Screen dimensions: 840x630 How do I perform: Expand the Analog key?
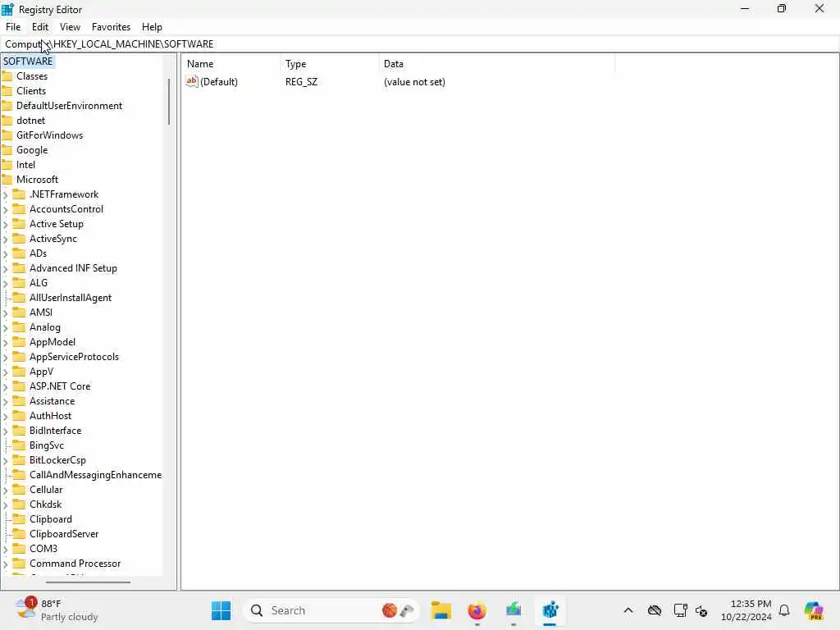point(6,328)
